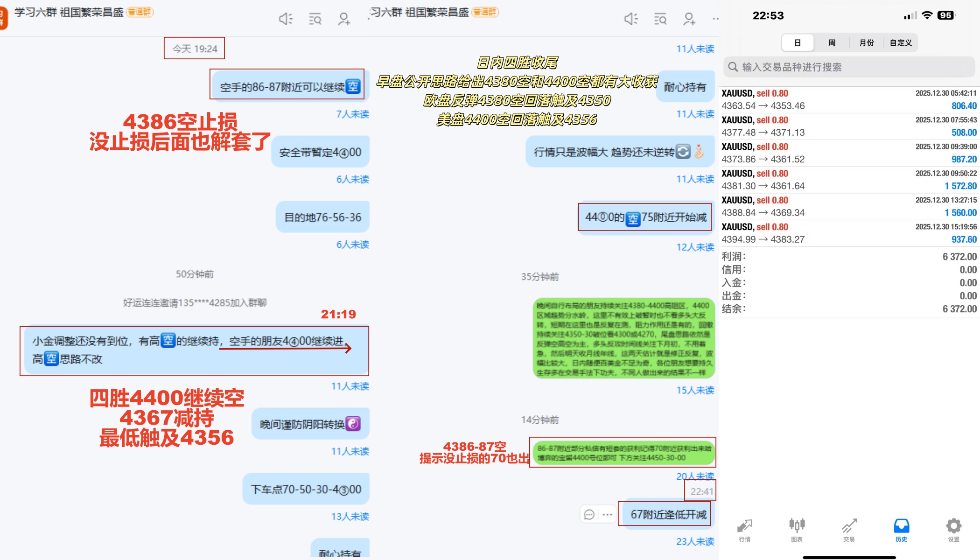Open add-member icon in right chat header
The image size is (980, 560).
tap(689, 19)
